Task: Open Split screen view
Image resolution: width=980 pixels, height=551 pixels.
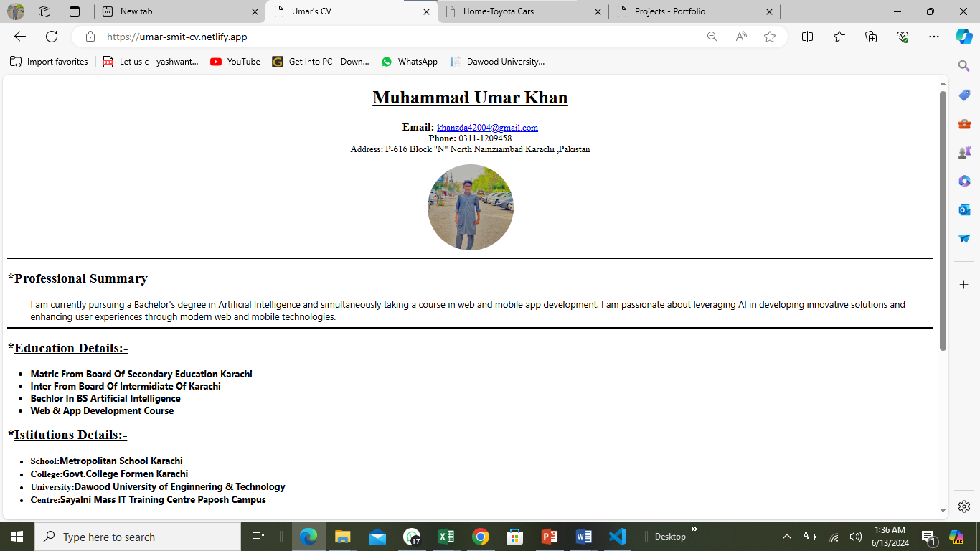Action: [x=807, y=37]
